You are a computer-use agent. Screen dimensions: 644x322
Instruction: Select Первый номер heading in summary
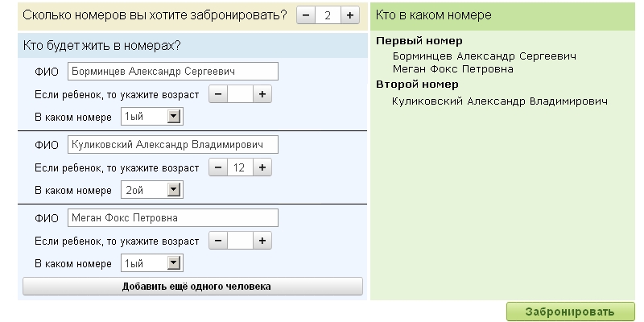[x=419, y=41]
